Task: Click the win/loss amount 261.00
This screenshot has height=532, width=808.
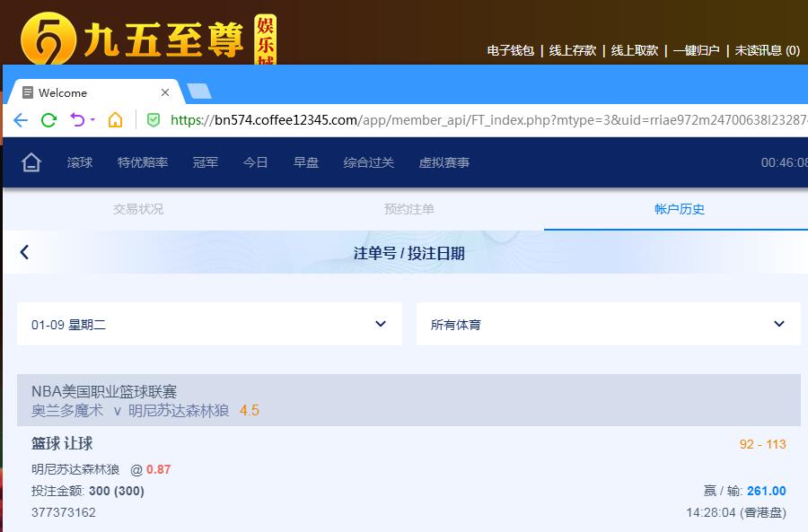Action: (x=767, y=491)
